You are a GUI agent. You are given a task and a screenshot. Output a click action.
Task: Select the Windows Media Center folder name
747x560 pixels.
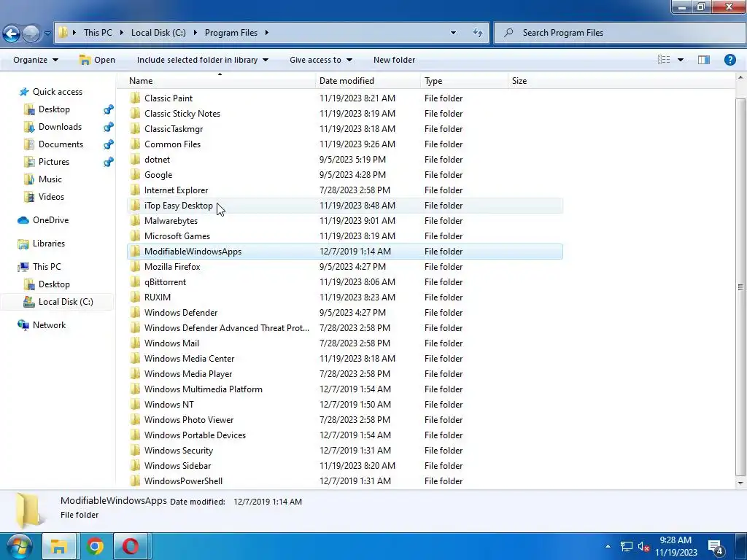(189, 359)
